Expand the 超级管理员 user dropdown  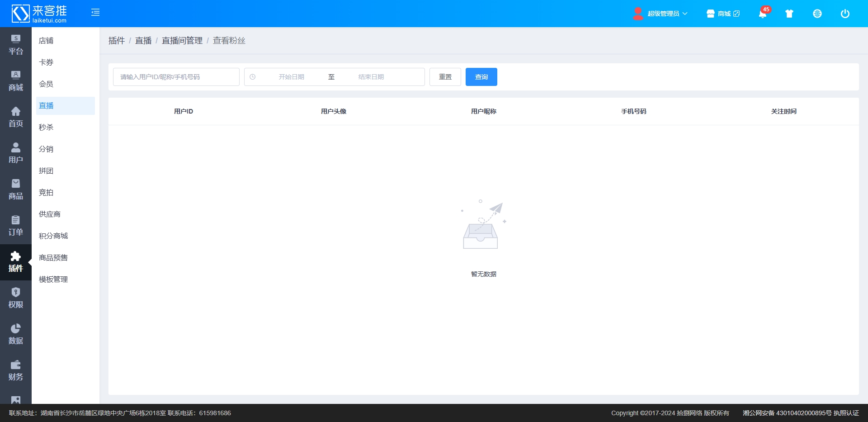(660, 14)
